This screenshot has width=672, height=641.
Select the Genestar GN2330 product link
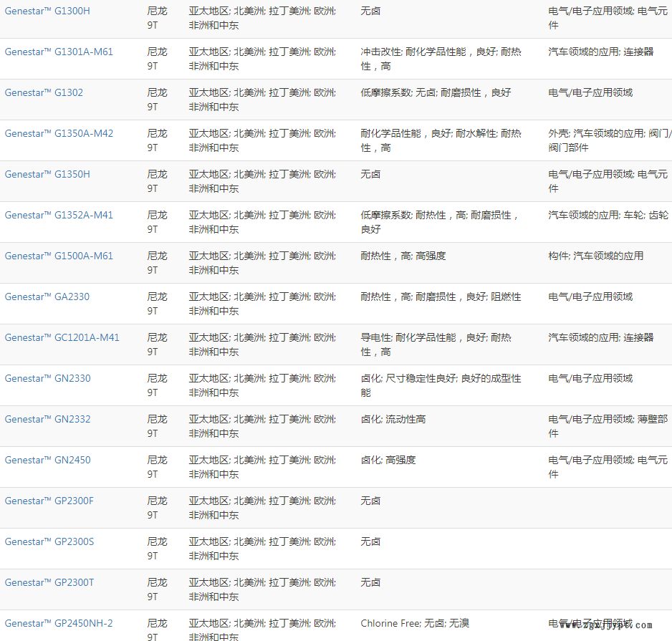click(x=47, y=379)
